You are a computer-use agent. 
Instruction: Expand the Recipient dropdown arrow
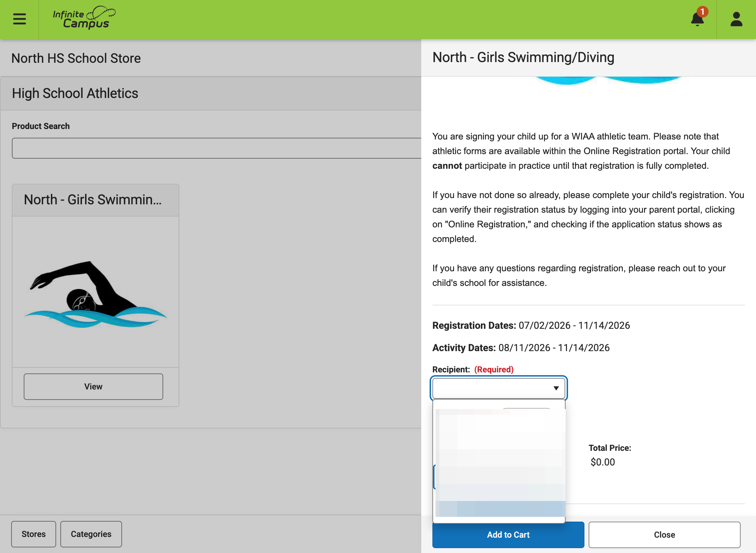point(556,388)
